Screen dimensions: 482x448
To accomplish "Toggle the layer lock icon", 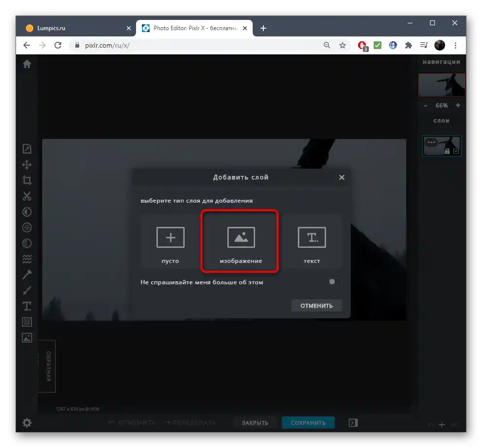I will 448,151.
